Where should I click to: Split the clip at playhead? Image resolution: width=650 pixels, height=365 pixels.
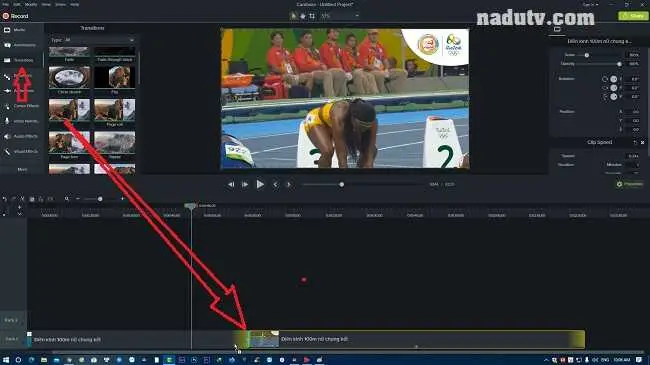tap(50, 199)
